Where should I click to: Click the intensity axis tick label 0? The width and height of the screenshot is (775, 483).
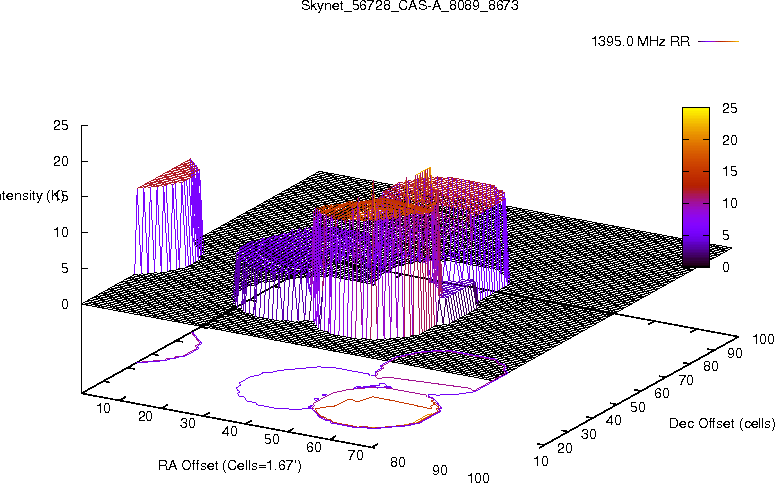point(65,305)
